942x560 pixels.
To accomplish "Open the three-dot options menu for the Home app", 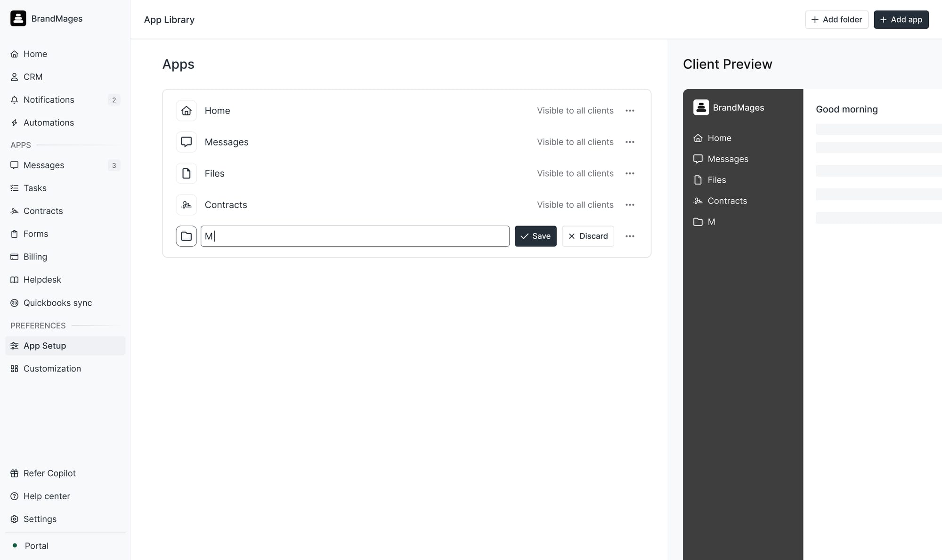I will 630,111.
